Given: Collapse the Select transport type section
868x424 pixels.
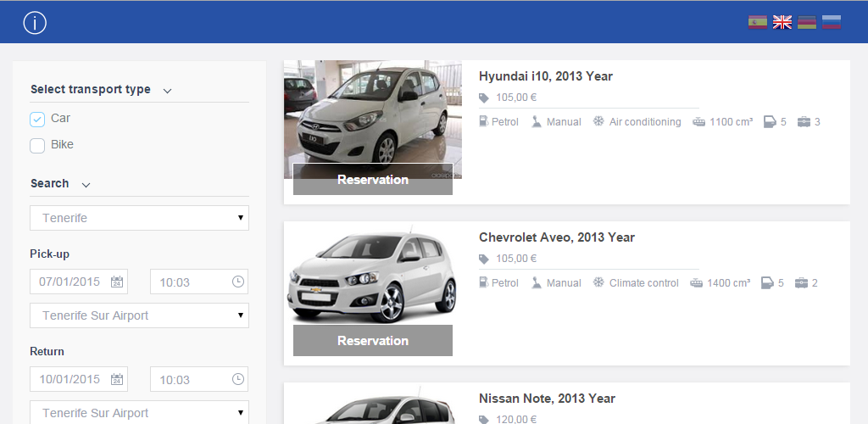Looking at the screenshot, I should [x=167, y=91].
